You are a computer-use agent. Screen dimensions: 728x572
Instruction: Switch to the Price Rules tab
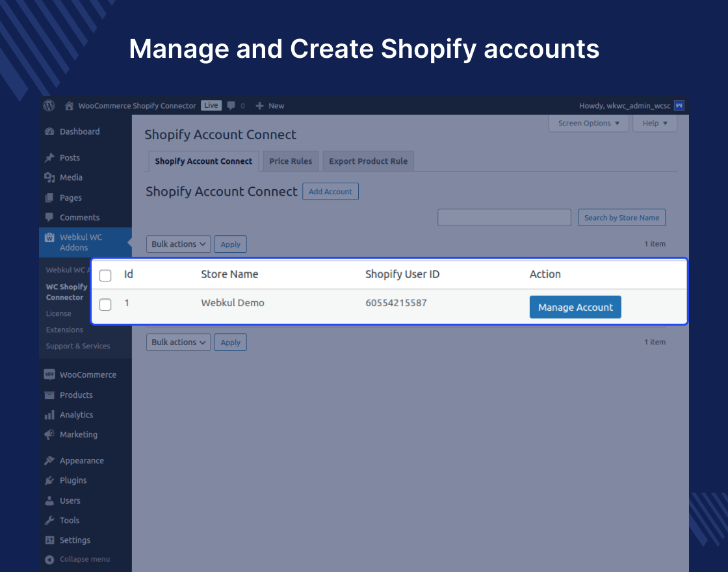(291, 161)
